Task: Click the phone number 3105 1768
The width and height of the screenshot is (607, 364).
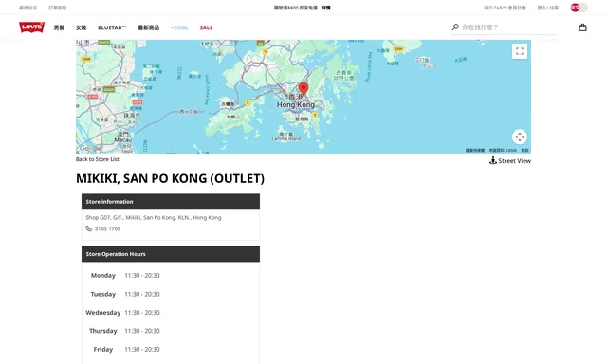Action: tap(107, 228)
